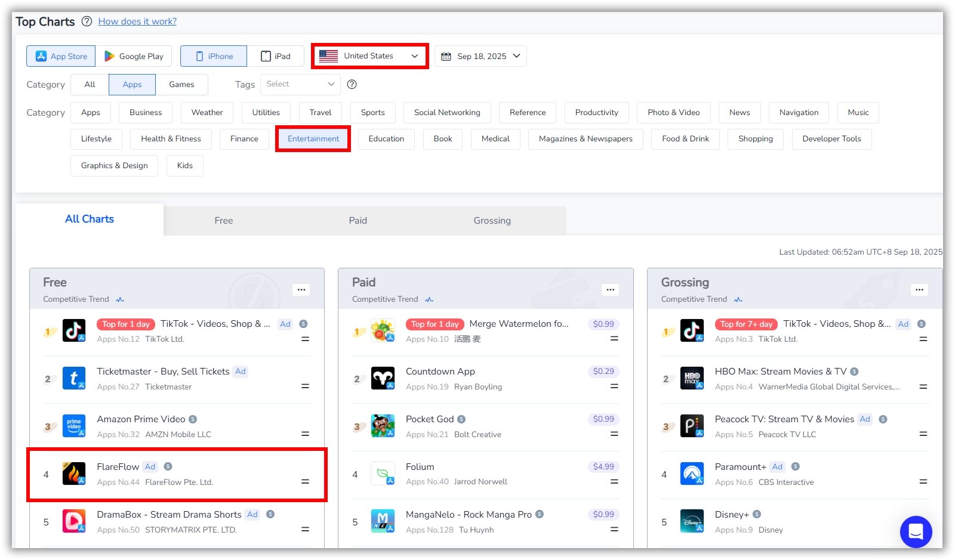Switch to Free tab
The width and height of the screenshot is (955, 560).
click(224, 221)
